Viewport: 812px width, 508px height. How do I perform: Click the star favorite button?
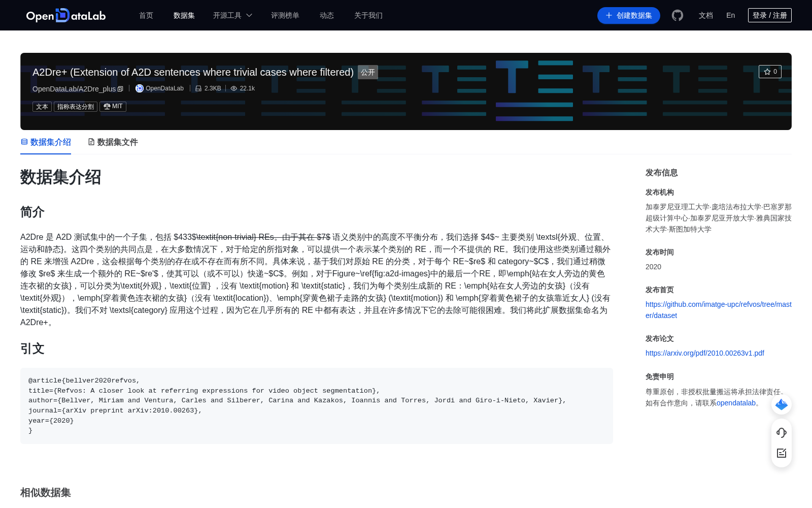770,72
